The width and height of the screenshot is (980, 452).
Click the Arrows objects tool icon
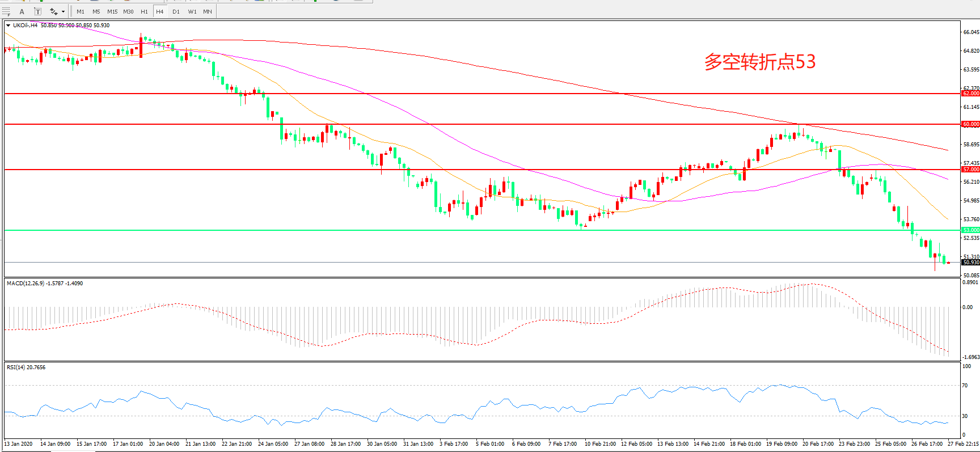click(x=53, y=11)
